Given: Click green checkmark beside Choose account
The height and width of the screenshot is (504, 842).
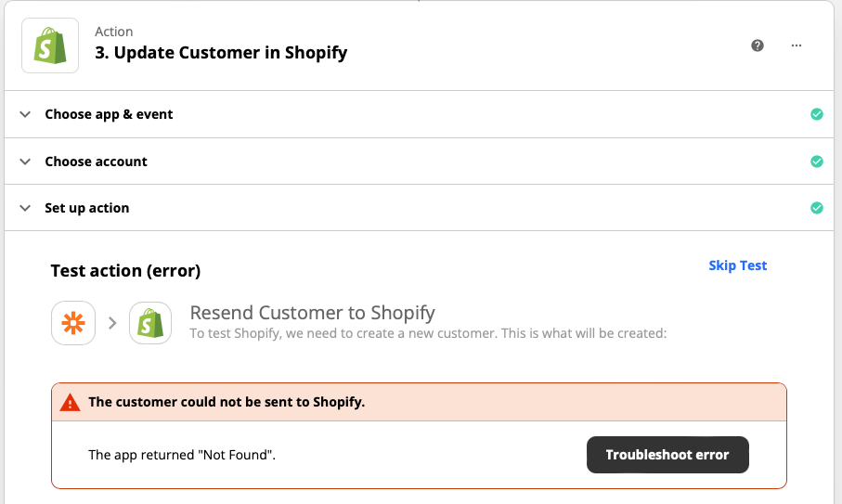Looking at the screenshot, I should [817, 162].
